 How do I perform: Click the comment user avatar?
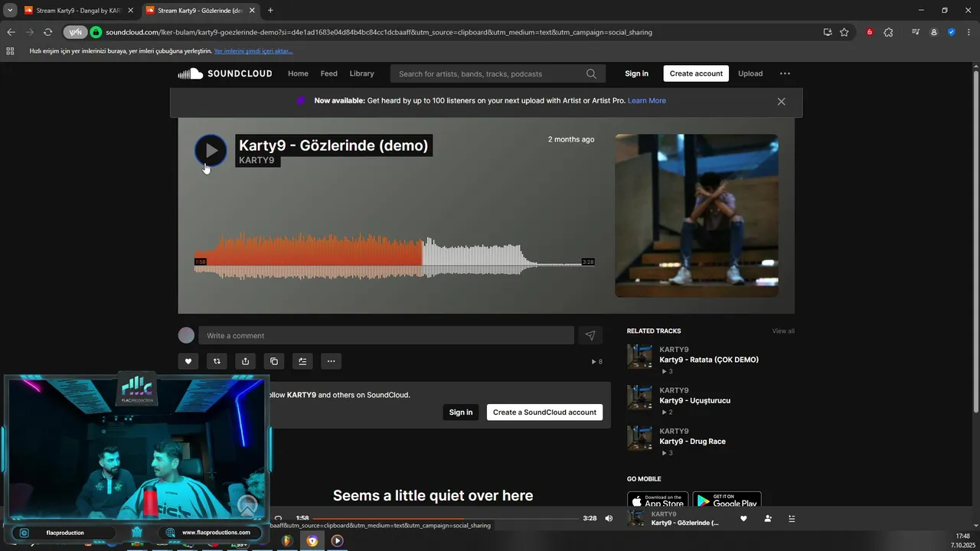186,335
